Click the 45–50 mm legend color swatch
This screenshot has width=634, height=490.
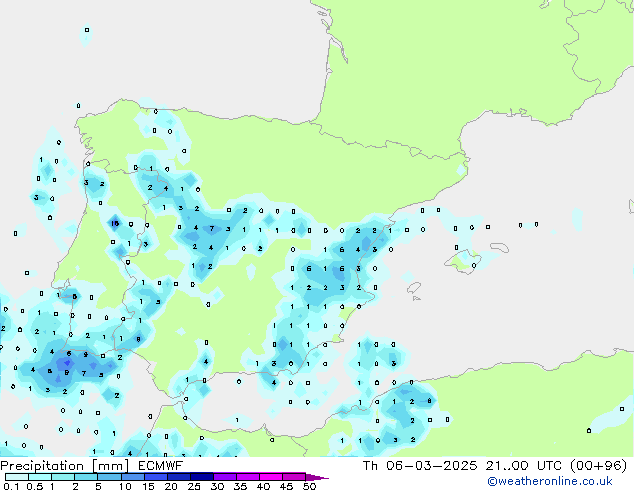click(294, 477)
